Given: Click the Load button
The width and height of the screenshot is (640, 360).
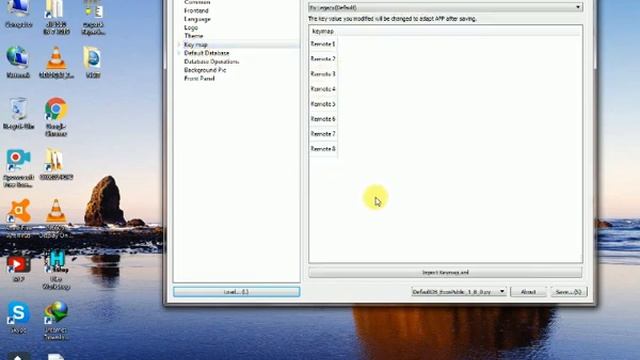Looking at the screenshot, I should [x=236, y=291].
